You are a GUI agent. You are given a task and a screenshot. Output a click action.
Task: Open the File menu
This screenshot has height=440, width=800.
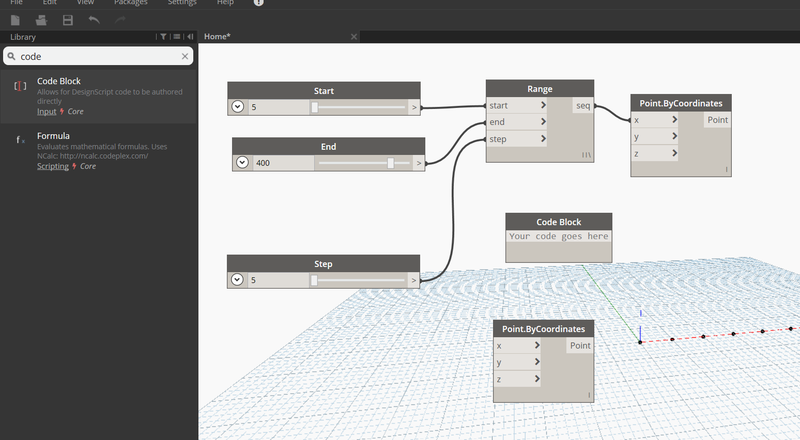pos(16,3)
